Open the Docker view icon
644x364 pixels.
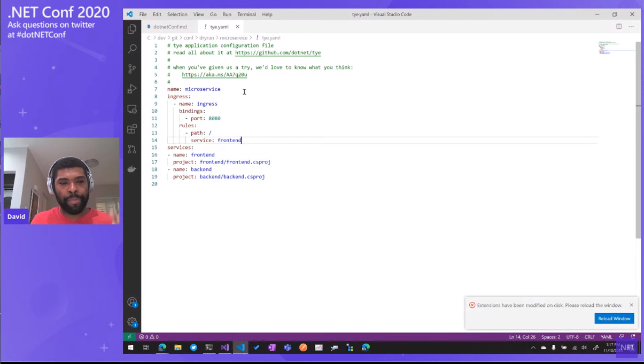132,169
